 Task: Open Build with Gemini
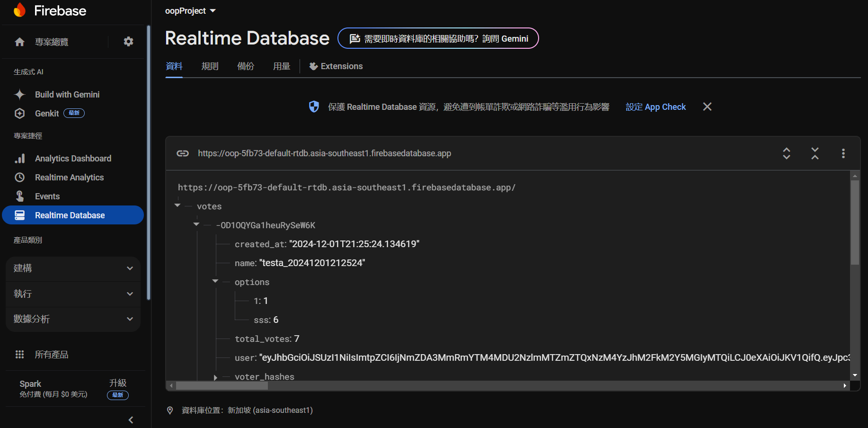coord(67,95)
